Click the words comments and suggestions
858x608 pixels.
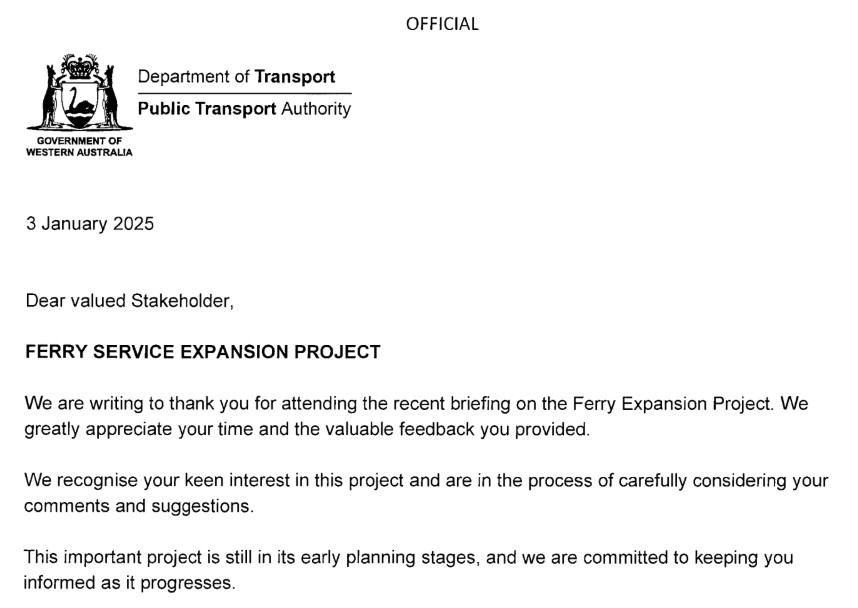tap(138, 506)
